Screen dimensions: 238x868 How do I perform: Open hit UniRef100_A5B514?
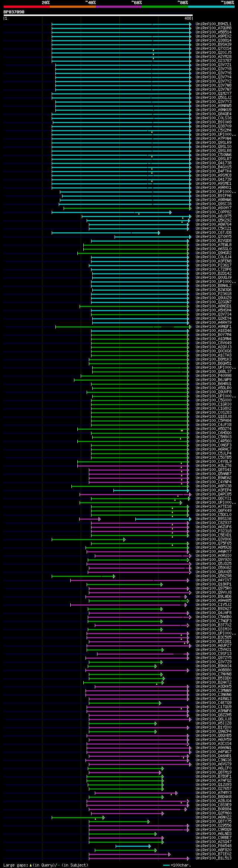click(x=213, y=32)
